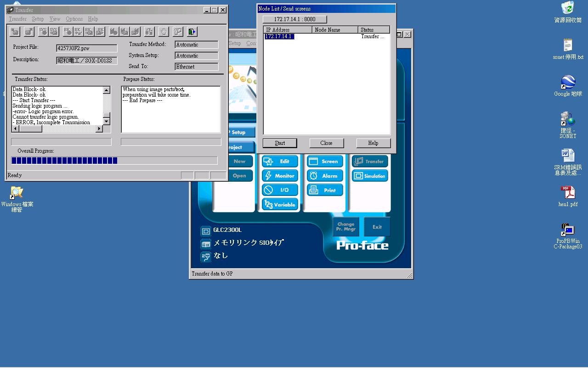
Task: Open the Setup menu in Transfer window
Action: coord(38,19)
